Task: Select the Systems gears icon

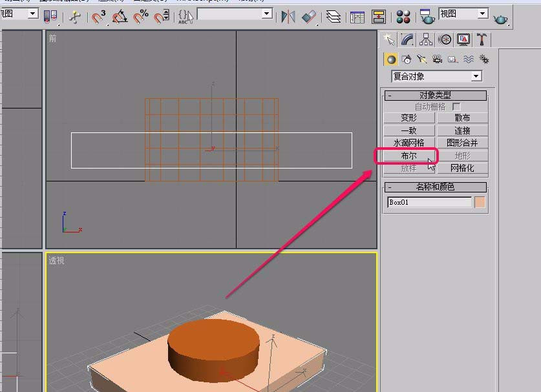Action: [484, 59]
